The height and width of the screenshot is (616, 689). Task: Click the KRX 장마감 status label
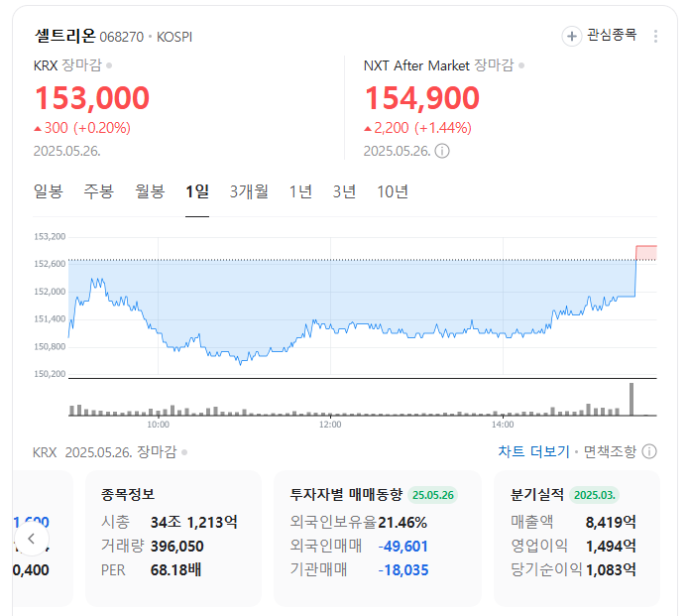click(67, 65)
